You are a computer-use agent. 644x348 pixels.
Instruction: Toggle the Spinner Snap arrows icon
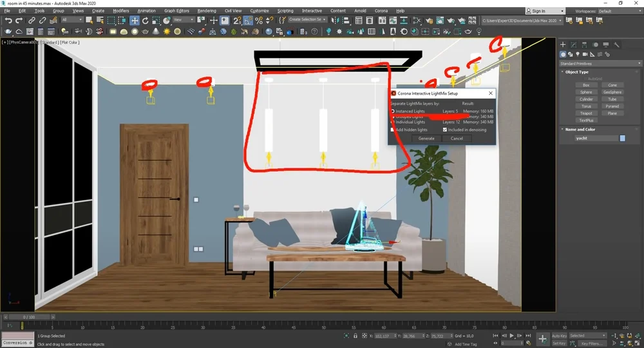tap(269, 20)
